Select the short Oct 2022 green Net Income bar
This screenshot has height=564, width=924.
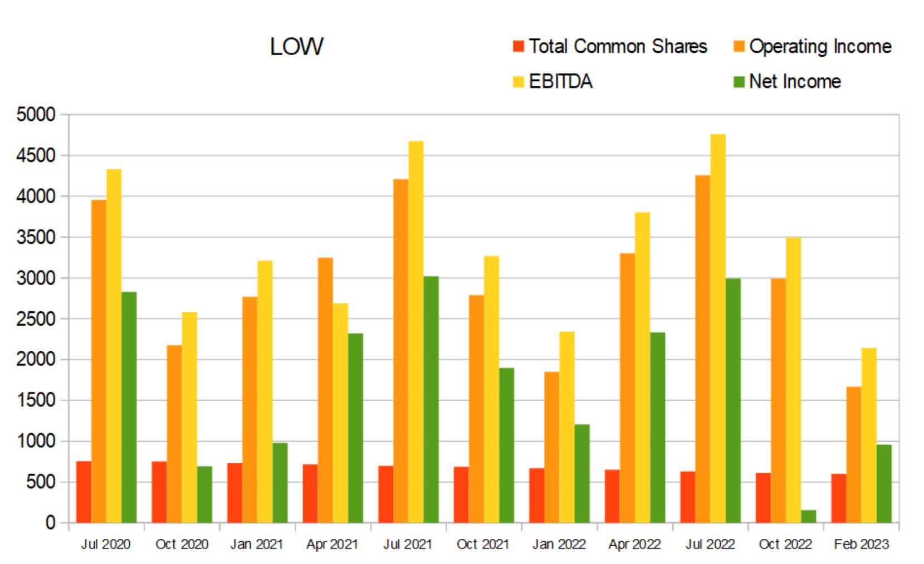[x=808, y=516]
